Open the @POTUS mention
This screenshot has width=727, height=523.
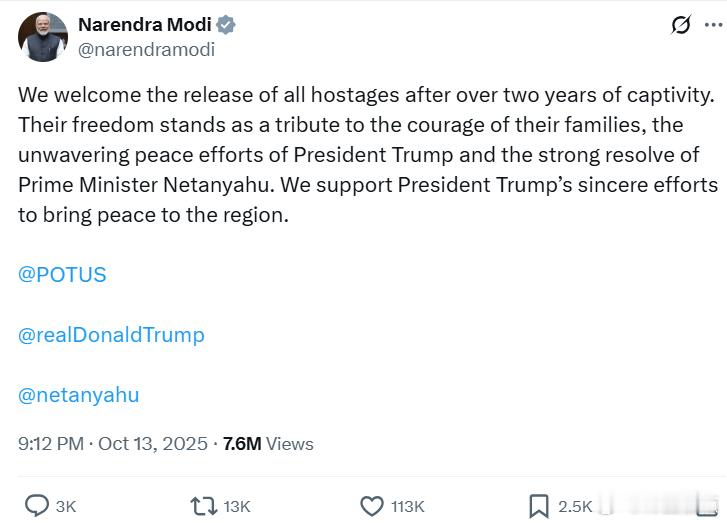coord(62,274)
